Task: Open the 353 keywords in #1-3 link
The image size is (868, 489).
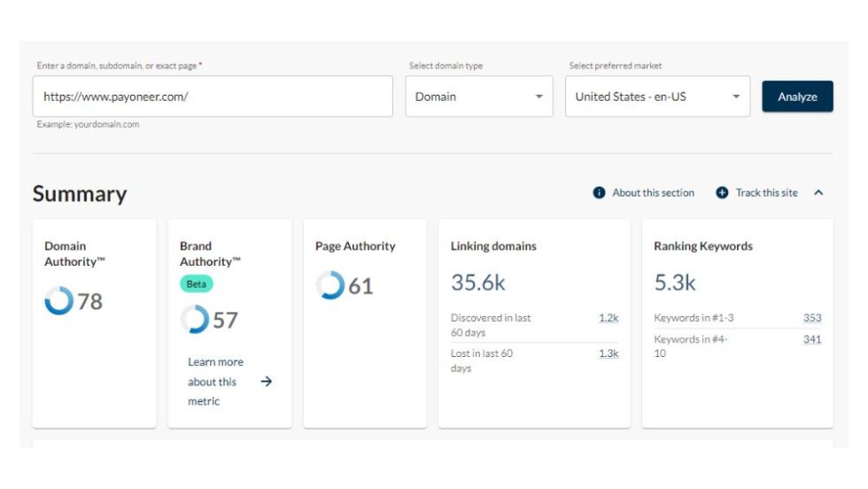Action: (x=811, y=318)
